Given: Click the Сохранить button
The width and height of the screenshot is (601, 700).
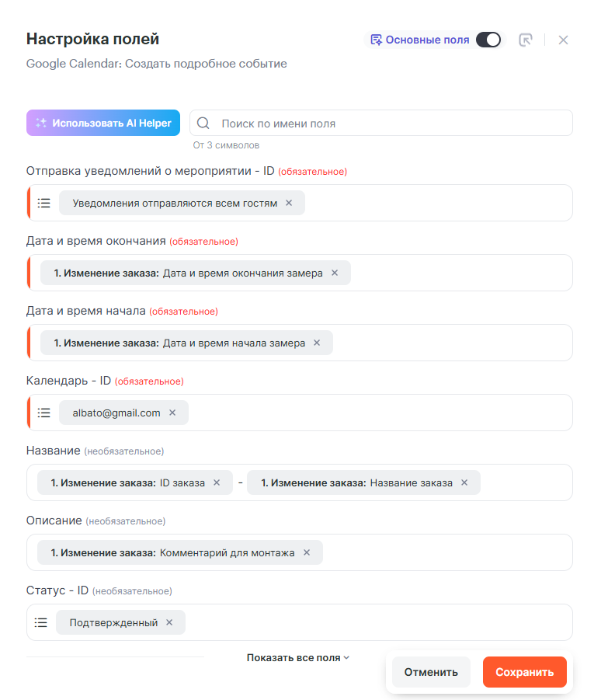Looking at the screenshot, I should (525, 672).
